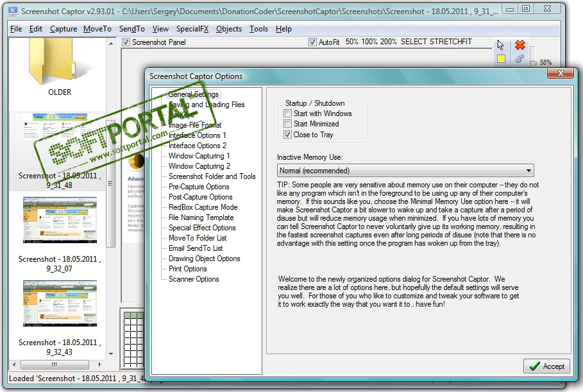The image size is (583, 392).
Task: Select Interface Options 1
Action: coord(197,135)
